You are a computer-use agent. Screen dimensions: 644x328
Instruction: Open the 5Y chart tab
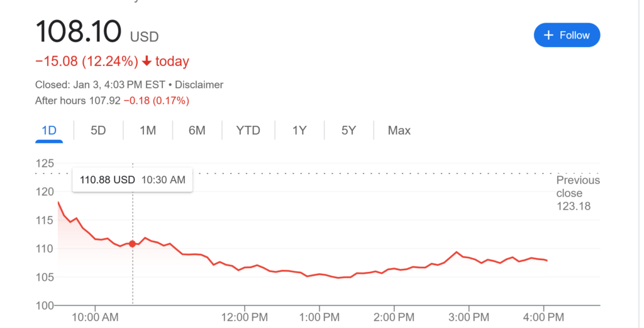click(348, 130)
